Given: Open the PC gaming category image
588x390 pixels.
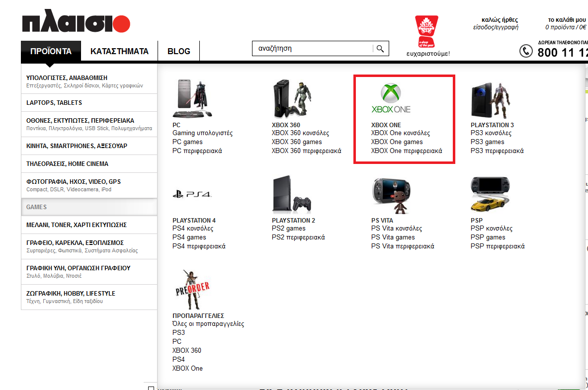Looking at the screenshot, I should 192,98.
